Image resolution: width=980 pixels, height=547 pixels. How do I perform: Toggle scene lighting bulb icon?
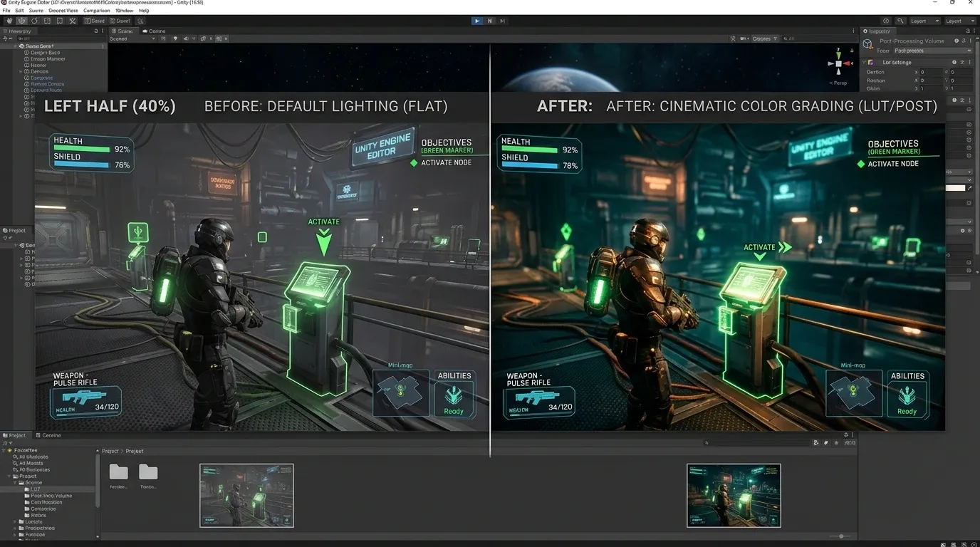(x=175, y=38)
